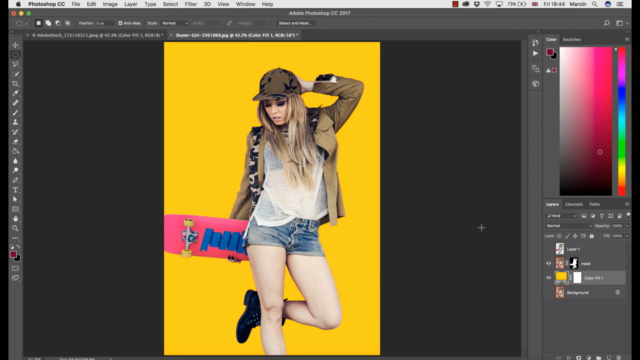This screenshot has width=640, height=360.
Task: Show the Background layer visibility
Action: coord(549,293)
